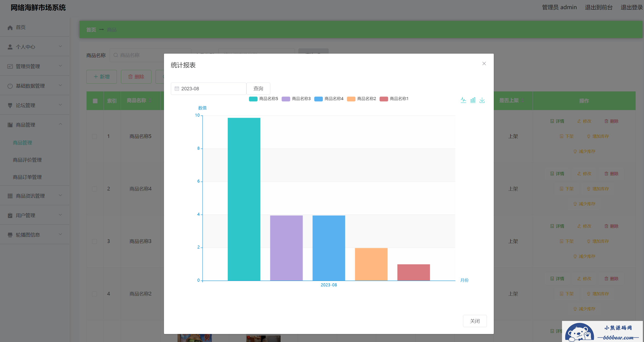Open 商品管理 submenu item
Image resolution: width=644 pixels, height=342 pixels.
click(x=22, y=143)
